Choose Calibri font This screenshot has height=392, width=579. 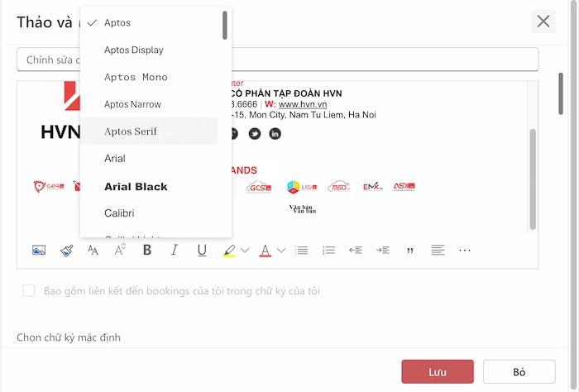149,213
